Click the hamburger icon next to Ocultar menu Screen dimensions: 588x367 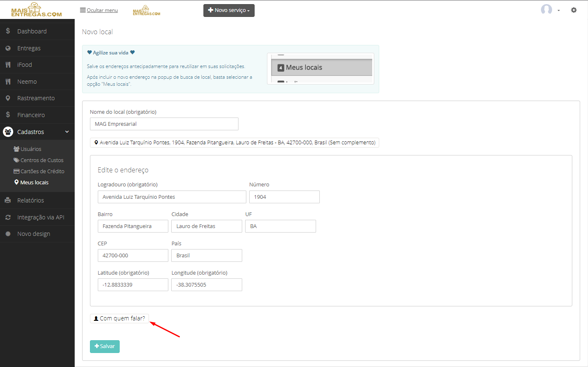pyautogui.click(x=83, y=10)
